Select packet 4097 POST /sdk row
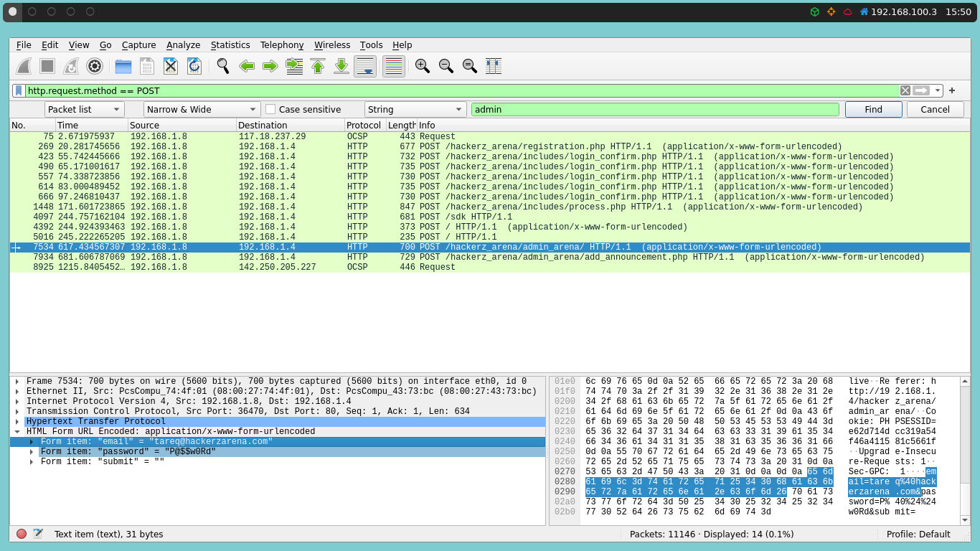This screenshot has width=980, height=551. 489,217
